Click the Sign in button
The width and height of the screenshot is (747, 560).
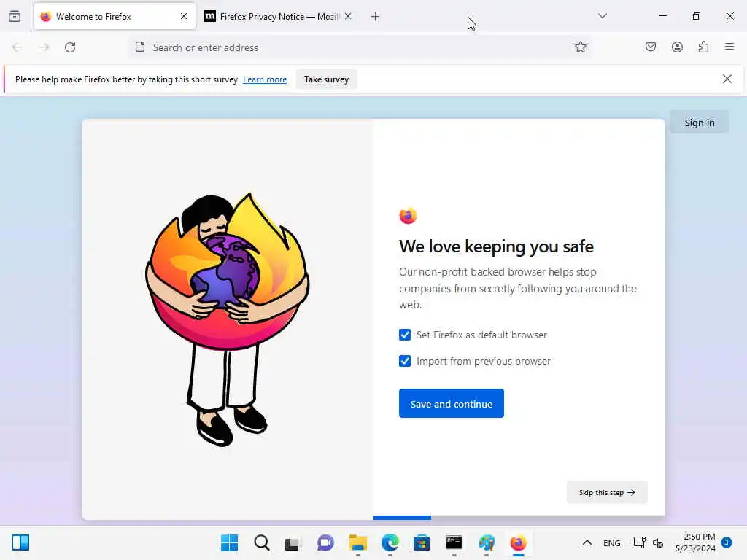tap(700, 122)
